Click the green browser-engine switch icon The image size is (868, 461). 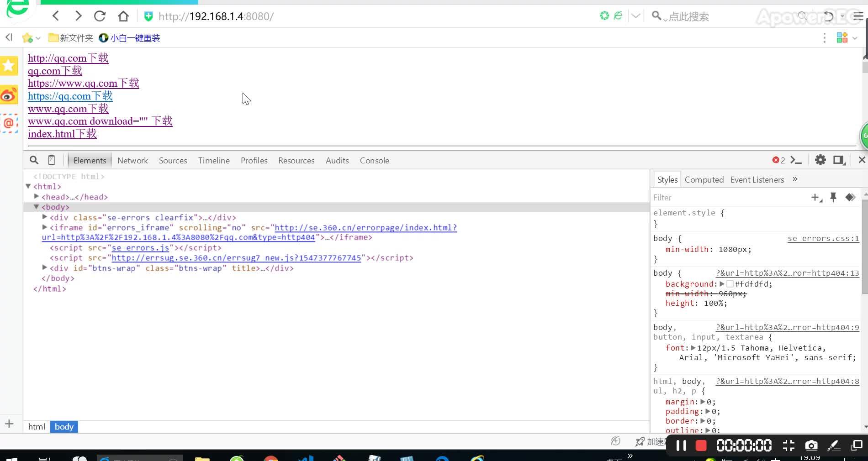(618, 16)
